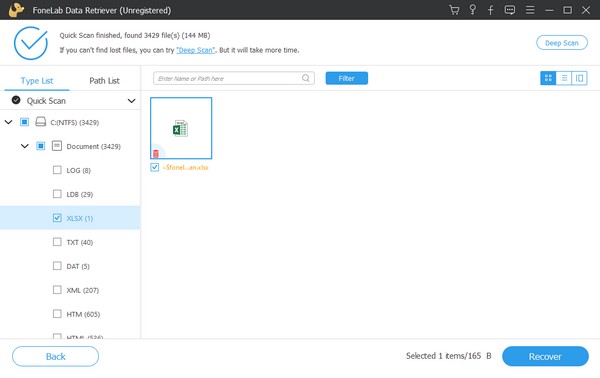Collapse the Document tree node
Viewport: 600px width, 378px height.
pos(24,146)
